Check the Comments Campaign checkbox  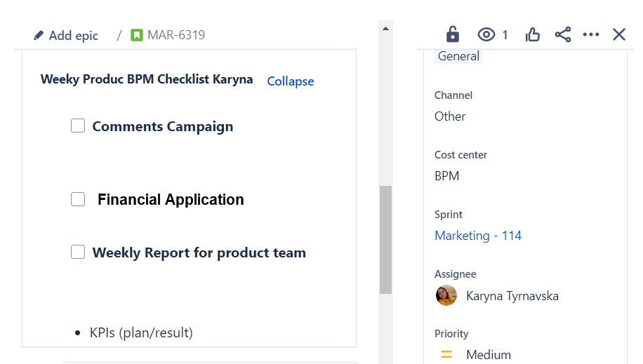(78, 126)
